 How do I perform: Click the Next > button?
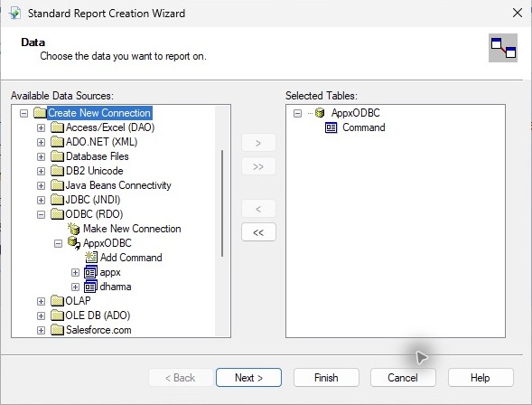pos(248,378)
